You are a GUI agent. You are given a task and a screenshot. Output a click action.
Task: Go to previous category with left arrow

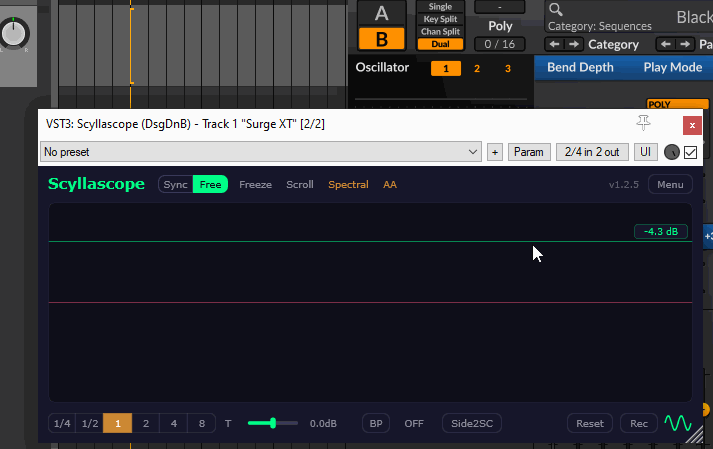pyautogui.click(x=553, y=44)
